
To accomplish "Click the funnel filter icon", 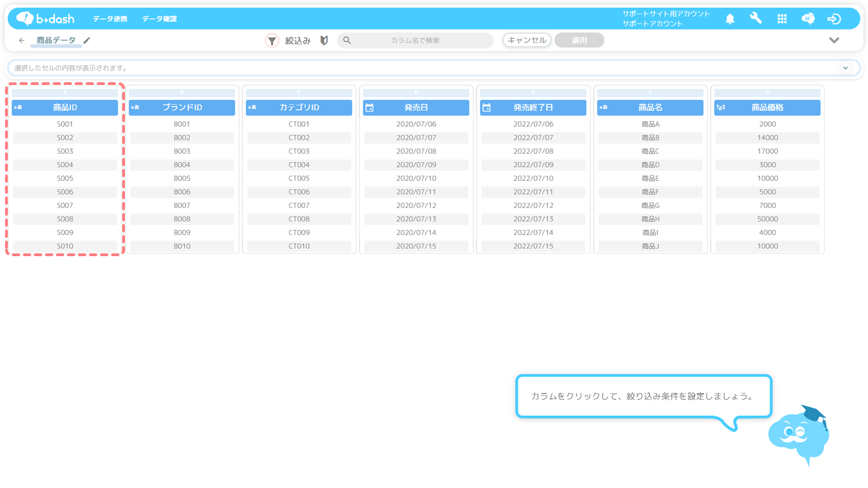I will 272,40.
